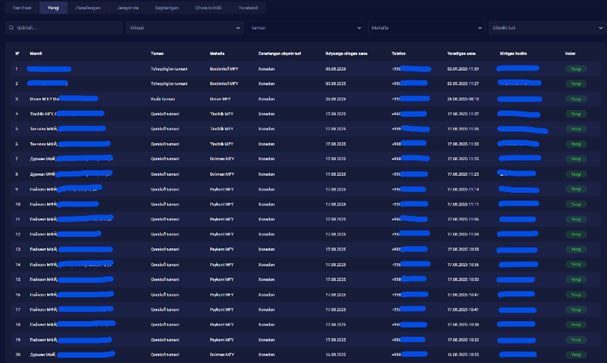Select the Yangi tab
The width and height of the screenshot is (607, 363).
point(53,8)
